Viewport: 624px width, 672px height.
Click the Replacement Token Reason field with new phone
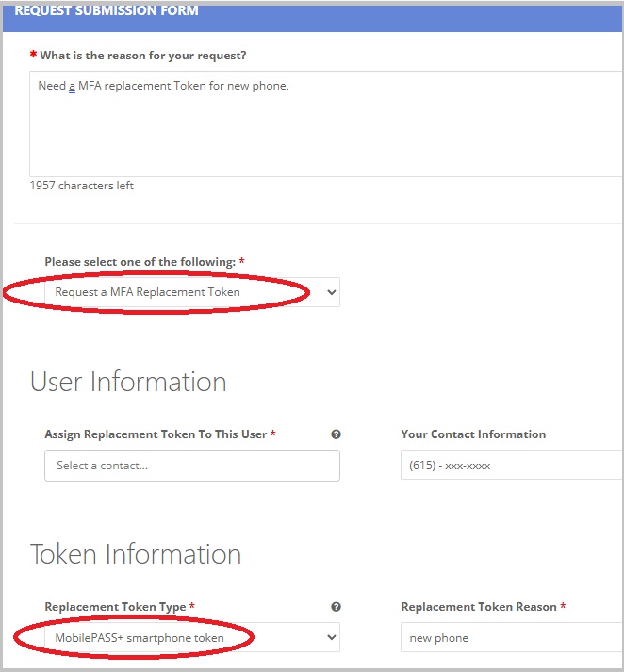click(509, 638)
